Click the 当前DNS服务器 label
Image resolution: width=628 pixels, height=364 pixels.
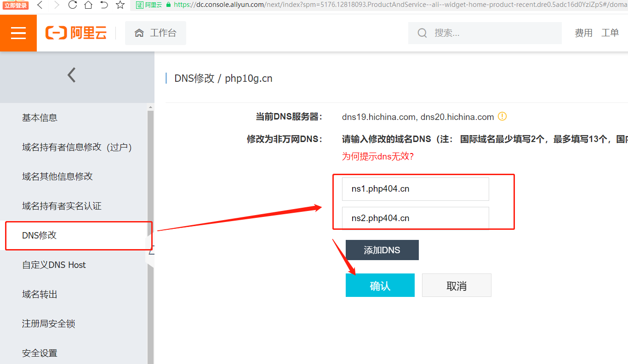click(289, 117)
